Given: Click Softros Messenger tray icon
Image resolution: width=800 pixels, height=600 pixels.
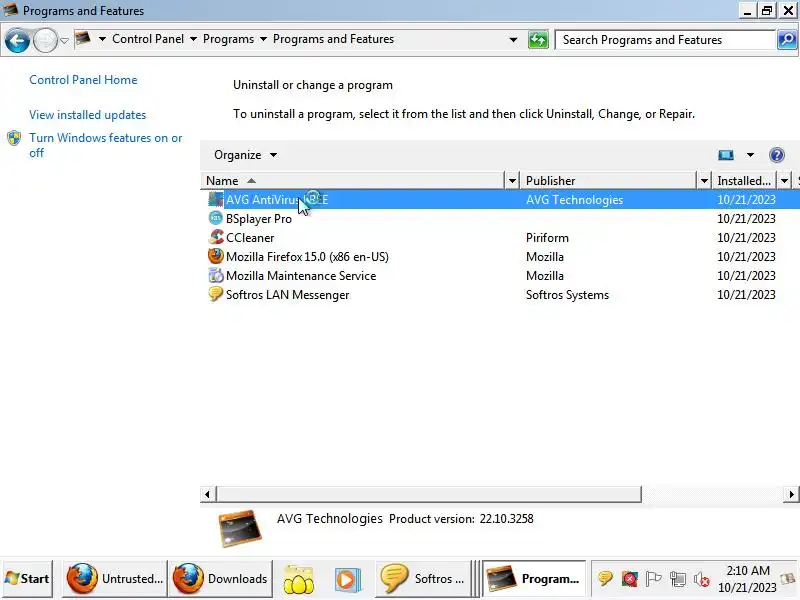Looking at the screenshot, I should (605, 579).
